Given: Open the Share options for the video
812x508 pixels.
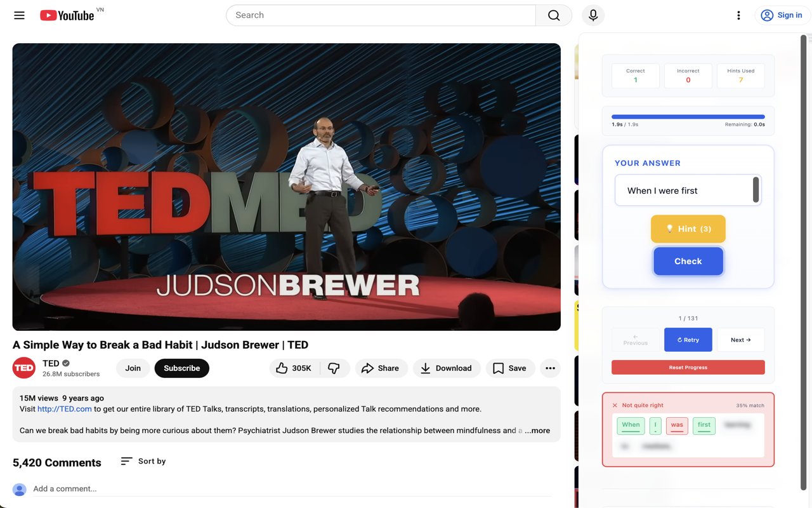Looking at the screenshot, I should 381,368.
